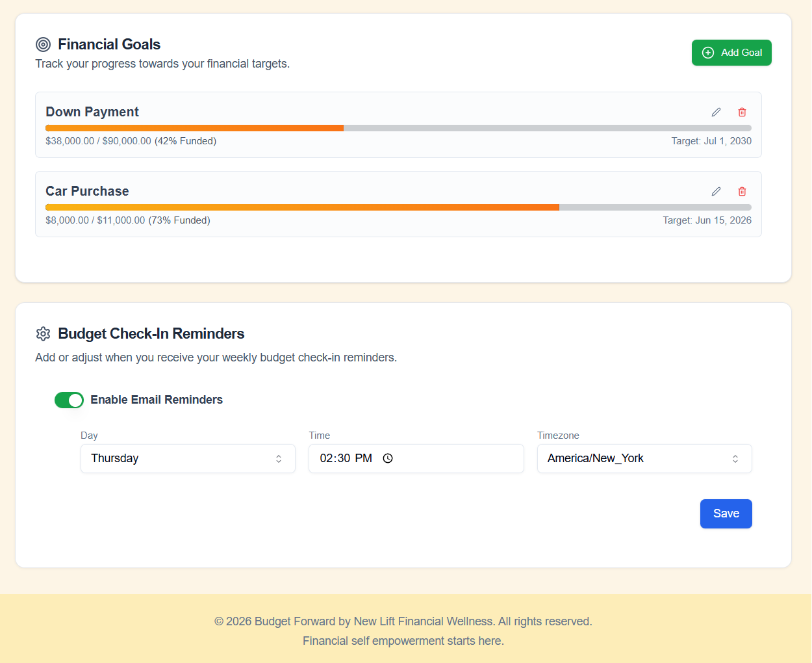The image size is (812, 663).
Task: Click the green Add Goal button
Action: coord(731,53)
